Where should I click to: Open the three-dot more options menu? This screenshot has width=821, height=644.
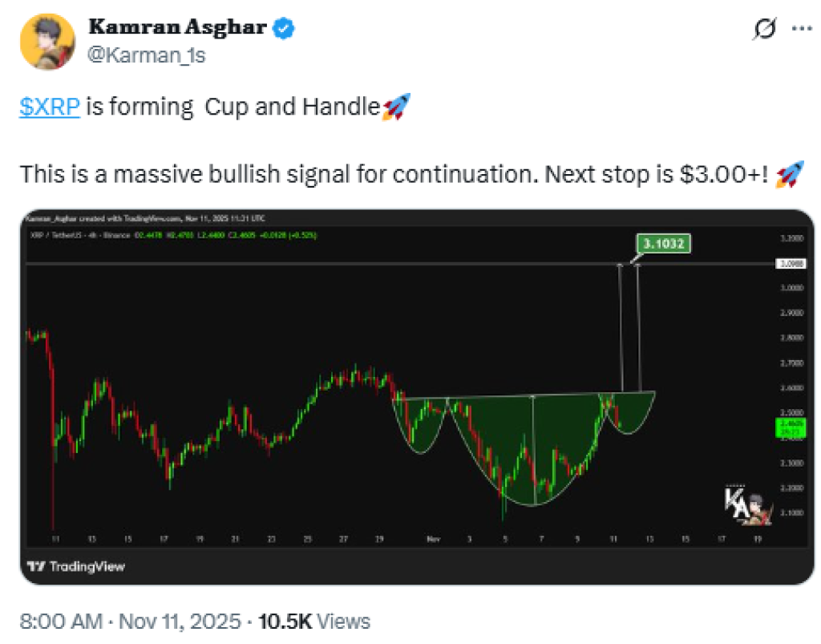click(801, 29)
